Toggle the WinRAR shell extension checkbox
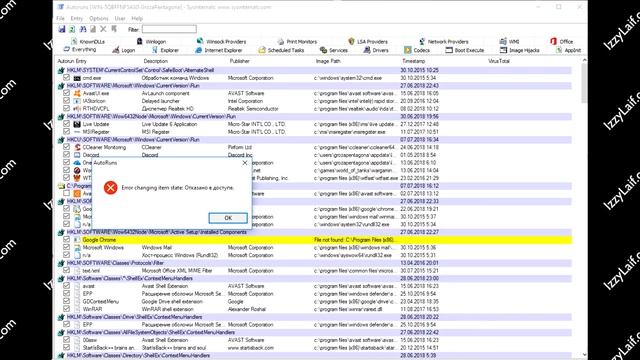 67,309
